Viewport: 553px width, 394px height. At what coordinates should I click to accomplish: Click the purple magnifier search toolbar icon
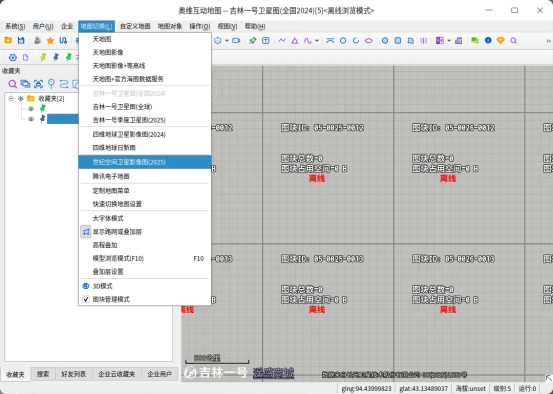(x=514, y=41)
